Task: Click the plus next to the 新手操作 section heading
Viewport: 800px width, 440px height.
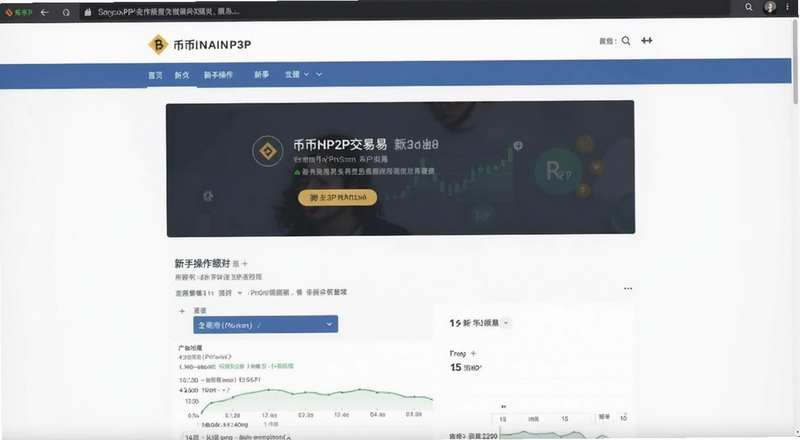Action: coord(245,264)
